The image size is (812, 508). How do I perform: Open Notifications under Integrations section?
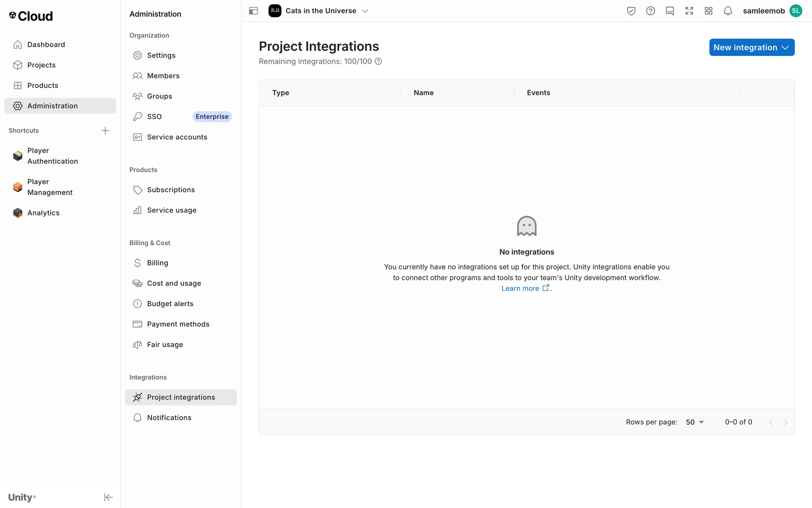coord(169,417)
